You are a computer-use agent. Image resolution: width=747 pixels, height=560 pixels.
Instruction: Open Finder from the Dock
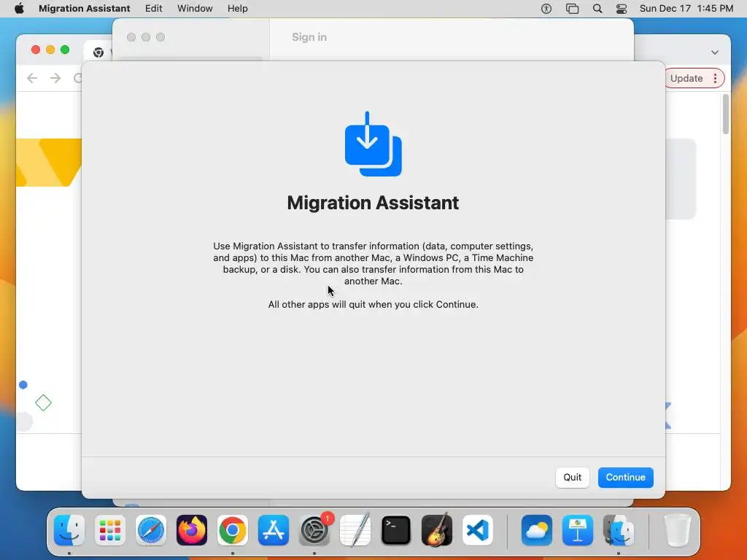pyautogui.click(x=69, y=530)
